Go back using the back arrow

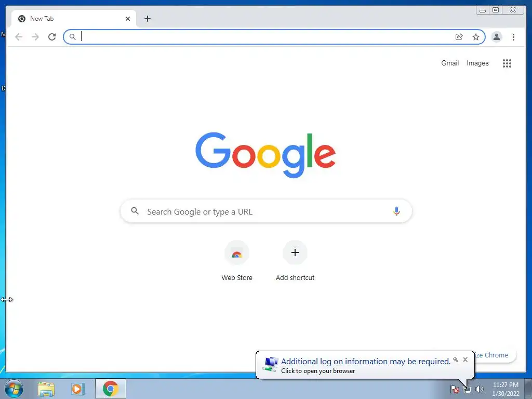pos(19,37)
